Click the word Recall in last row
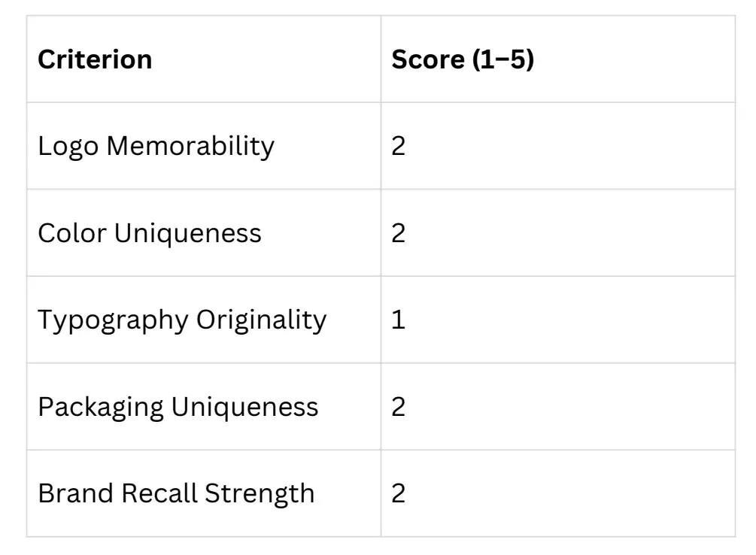 [x=159, y=493]
